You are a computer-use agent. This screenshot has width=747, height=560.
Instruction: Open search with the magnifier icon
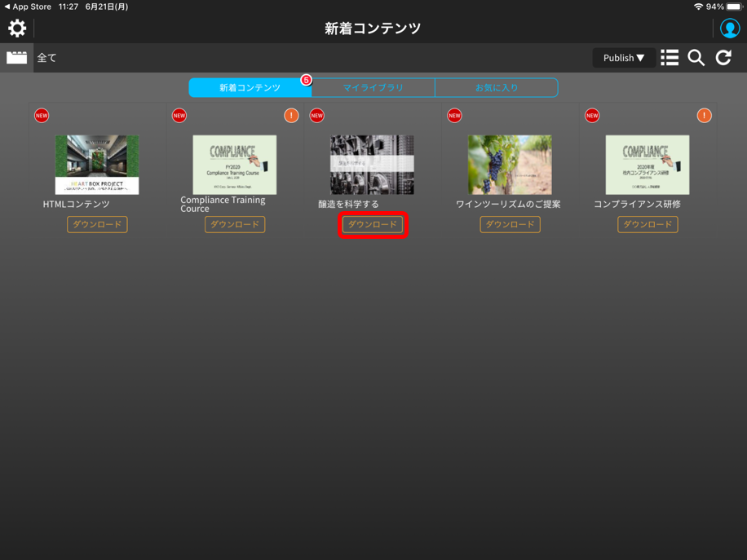click(696, 58)
